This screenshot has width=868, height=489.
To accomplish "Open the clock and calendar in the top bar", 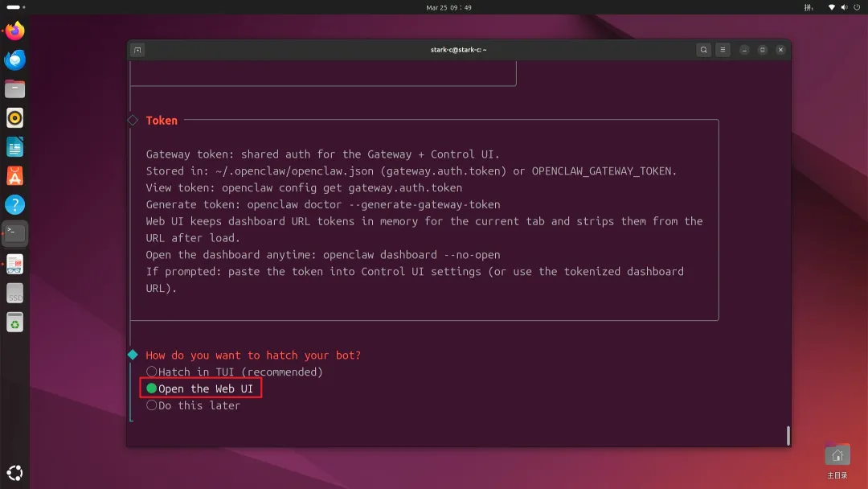I will coord(448,7).
